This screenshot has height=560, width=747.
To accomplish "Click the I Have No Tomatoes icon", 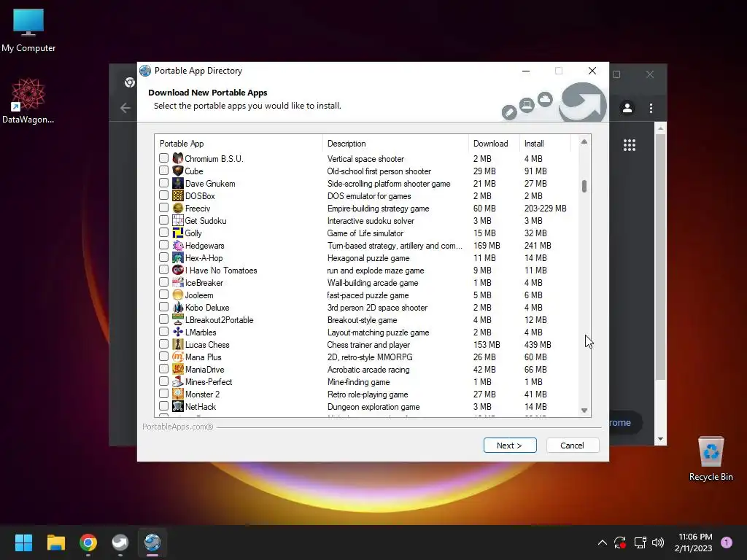I will [178, 270].
